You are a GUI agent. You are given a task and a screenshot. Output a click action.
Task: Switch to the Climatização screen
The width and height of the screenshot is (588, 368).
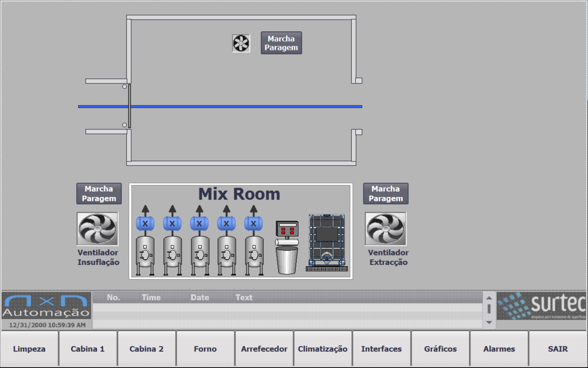pyautogui.click(x=322, y=349)
